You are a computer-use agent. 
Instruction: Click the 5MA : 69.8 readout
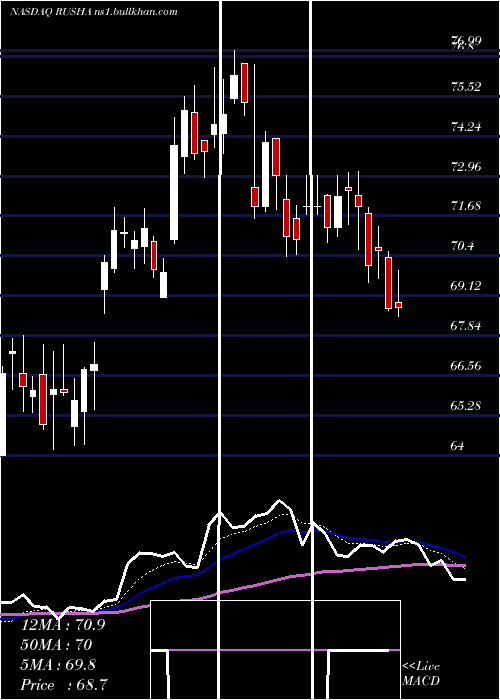pyautogui.click(x=58, y=665)
